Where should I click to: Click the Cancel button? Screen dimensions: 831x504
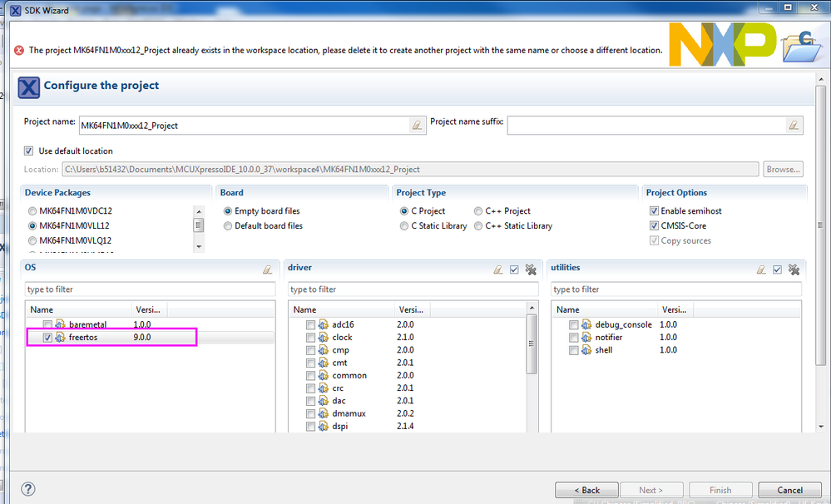point(789,490)
